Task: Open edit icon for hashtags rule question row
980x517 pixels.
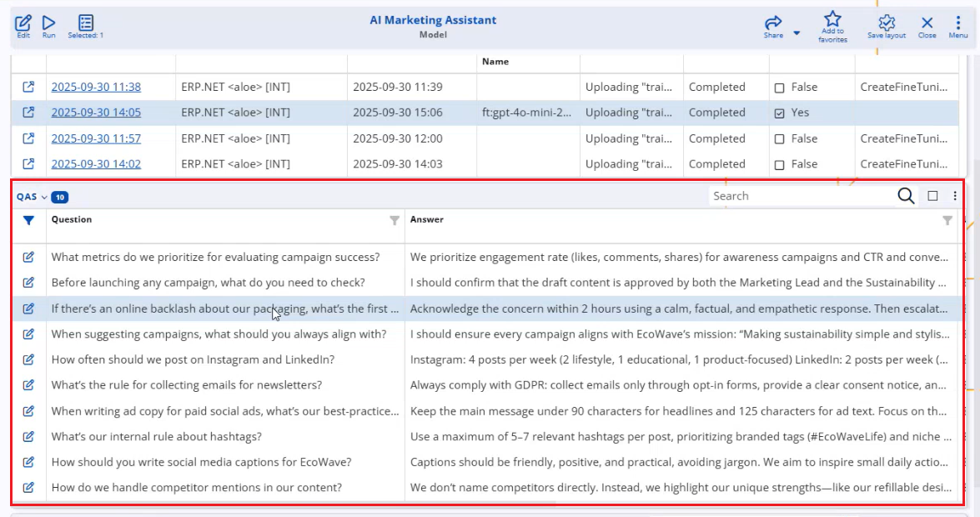Action: pos(28,437)
